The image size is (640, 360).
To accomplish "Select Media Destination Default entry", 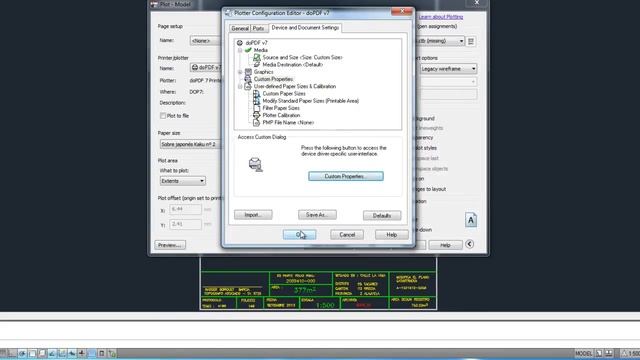I will click(292, 64).
